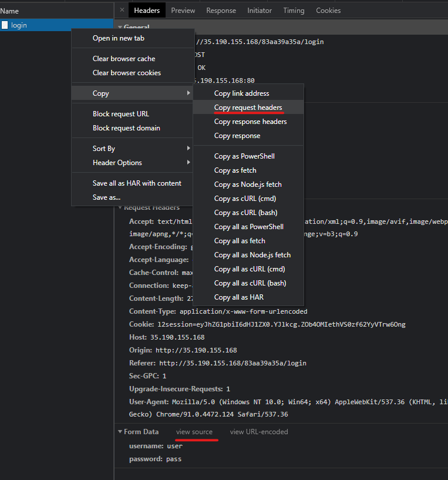Choose Save all as HAR with content
Image resolution: width=448 pixels, height=480 pixels.
137,183
